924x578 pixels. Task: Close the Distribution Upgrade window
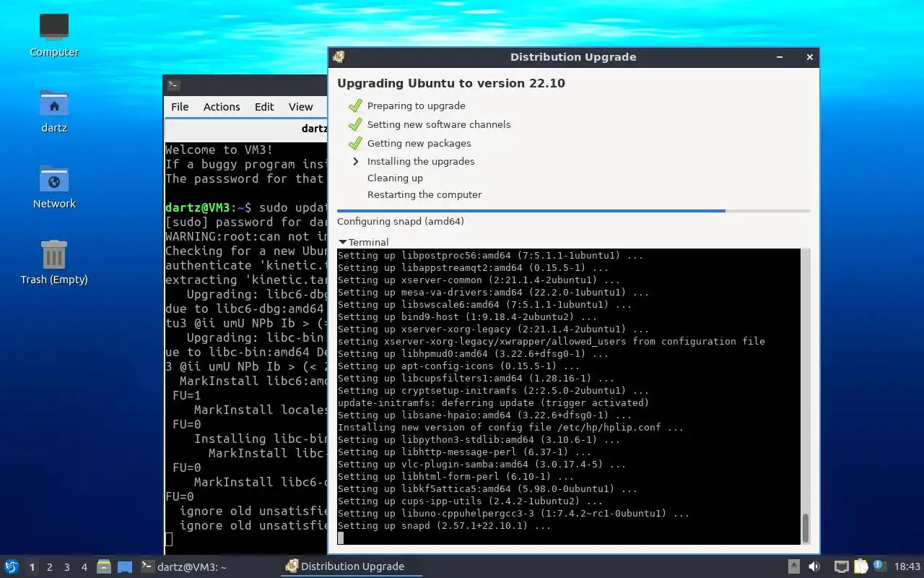tap(809, 57)
